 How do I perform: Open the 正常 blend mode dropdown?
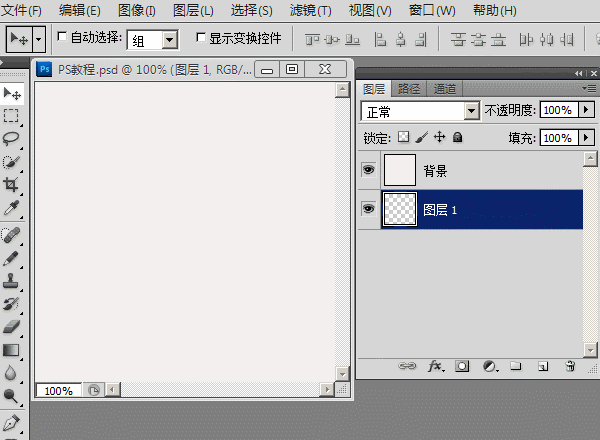point(471,111)
